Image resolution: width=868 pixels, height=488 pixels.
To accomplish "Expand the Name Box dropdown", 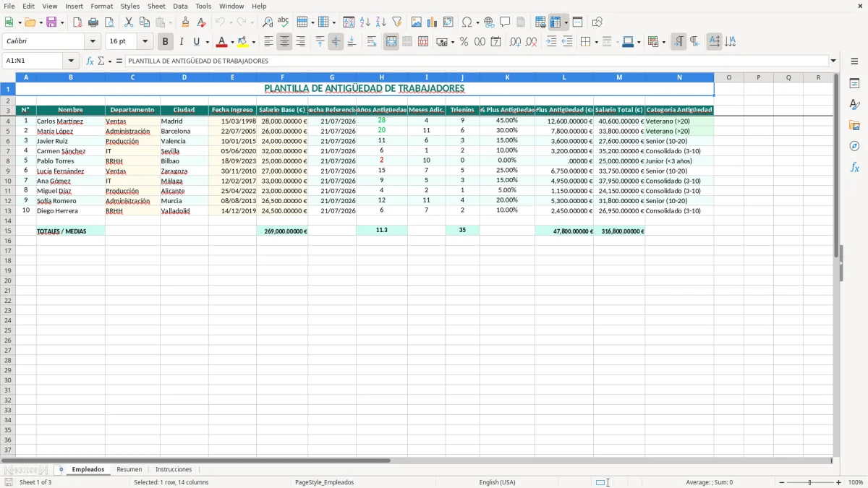I will (71, 61).
